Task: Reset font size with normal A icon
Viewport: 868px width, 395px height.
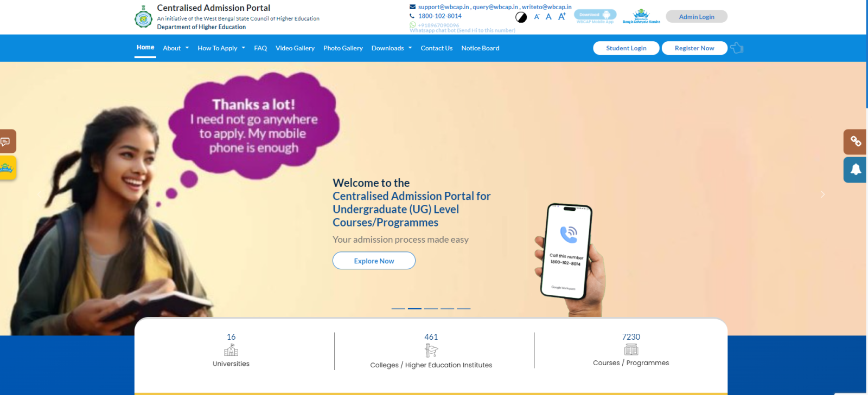Action: (x=548, y=17)
